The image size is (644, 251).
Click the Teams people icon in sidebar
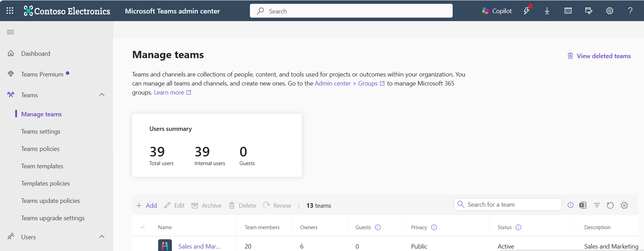coord(11,95)
